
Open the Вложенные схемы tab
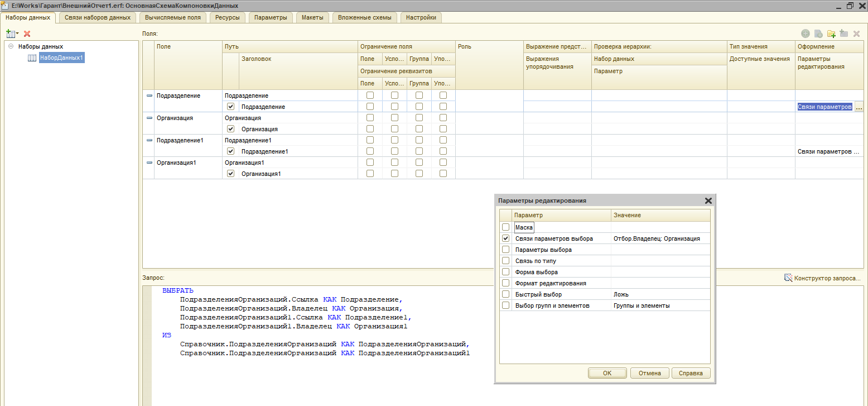point(365,17)
